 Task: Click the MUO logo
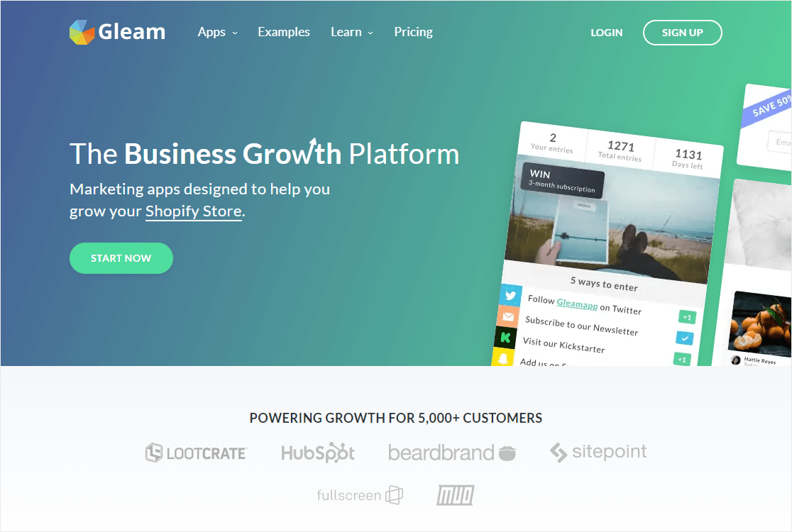pos(455,495)
